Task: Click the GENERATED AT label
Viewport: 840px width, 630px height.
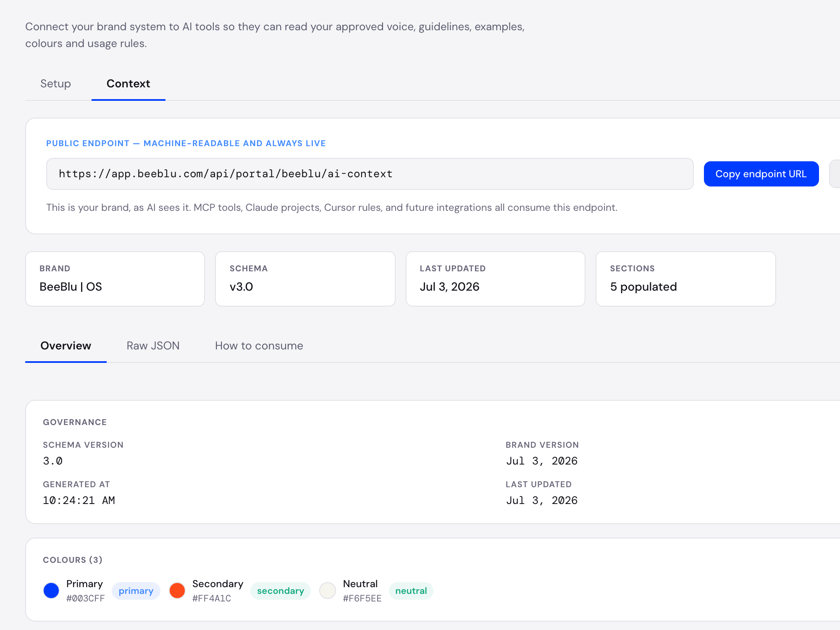Action: point(76,484)
